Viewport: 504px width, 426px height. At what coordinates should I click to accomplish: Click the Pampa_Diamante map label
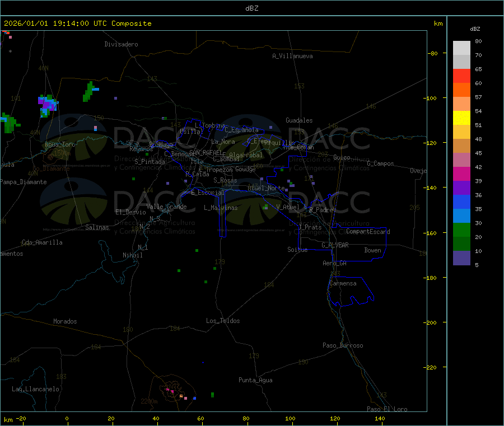[x=23, y=182]
